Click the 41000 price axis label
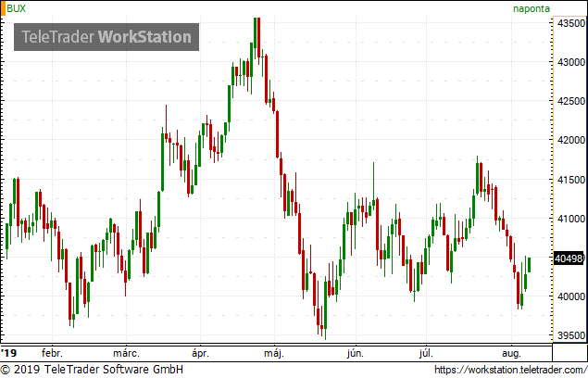Viewport: 588px width, 378px height. [571, 219]
